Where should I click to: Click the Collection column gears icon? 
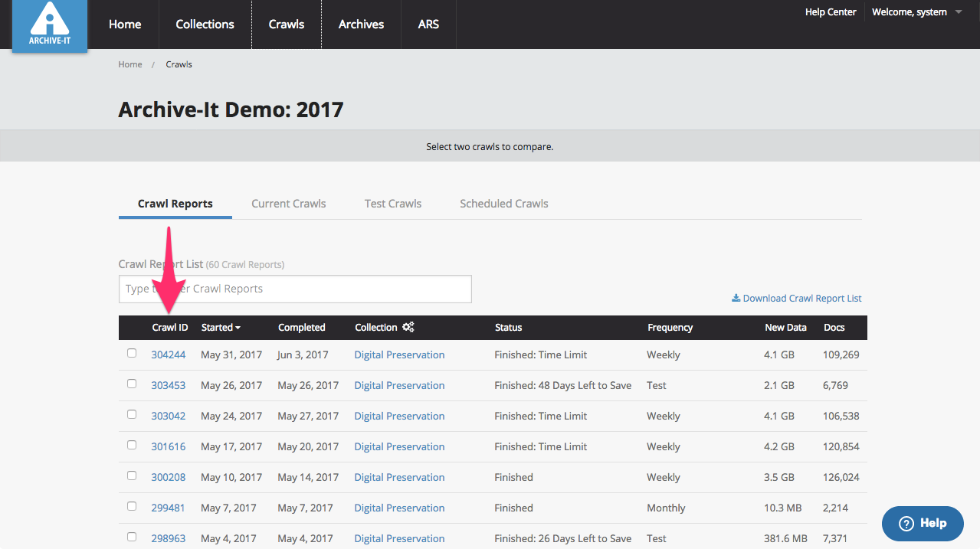[x=408, y=327]
